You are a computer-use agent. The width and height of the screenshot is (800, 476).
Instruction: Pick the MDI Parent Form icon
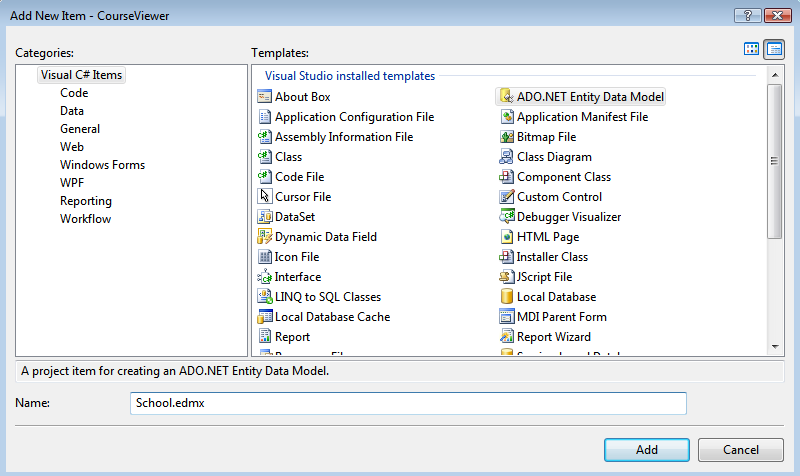[x=506, y=317]
